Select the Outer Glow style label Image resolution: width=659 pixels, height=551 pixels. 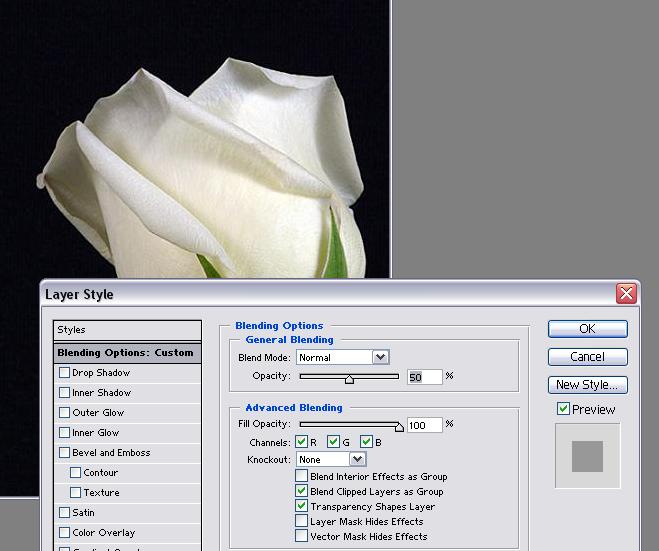pyautogui.click(x=98, y=413)
